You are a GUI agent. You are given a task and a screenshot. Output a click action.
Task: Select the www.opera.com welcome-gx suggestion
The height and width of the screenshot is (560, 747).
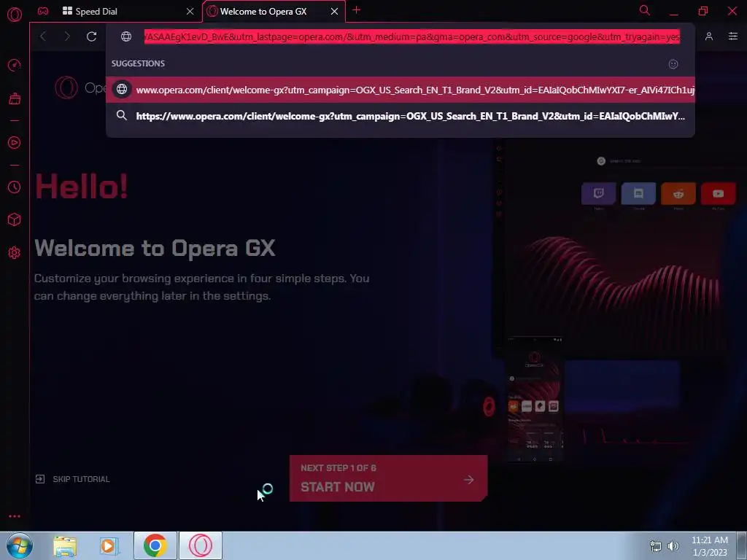click(400, 90)
